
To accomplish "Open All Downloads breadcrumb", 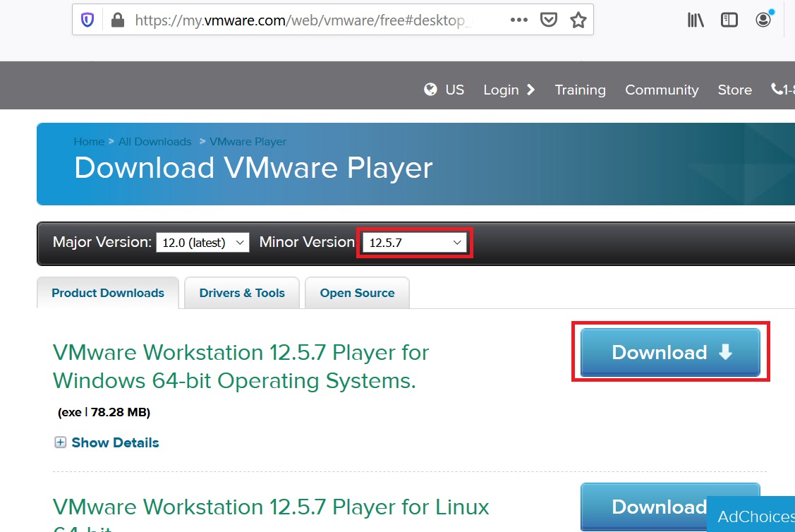I will click(154, 142).
